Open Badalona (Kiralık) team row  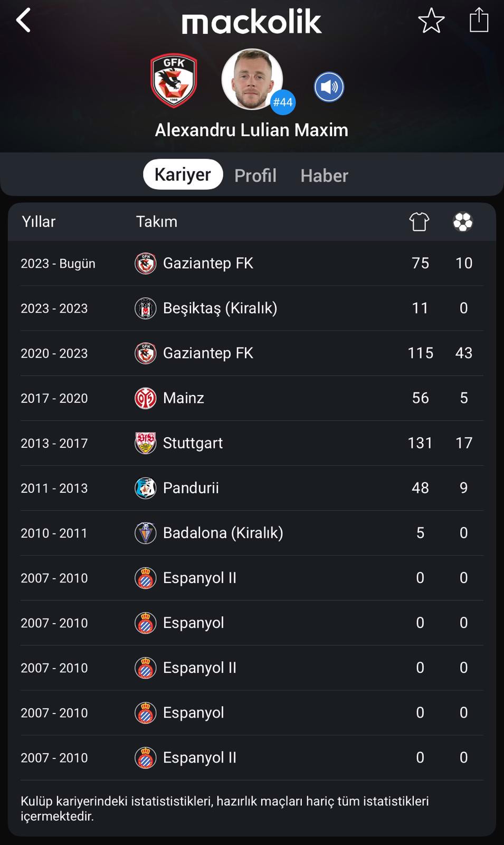(252, 533)
